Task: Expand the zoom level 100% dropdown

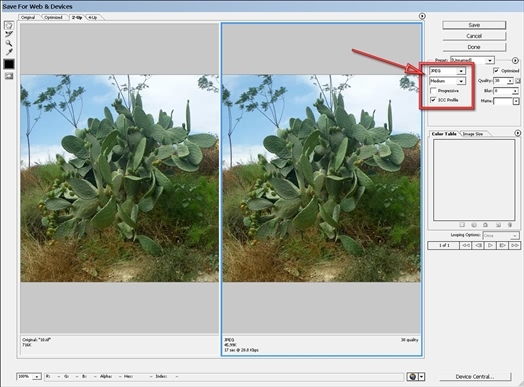Action: [29, 377]
